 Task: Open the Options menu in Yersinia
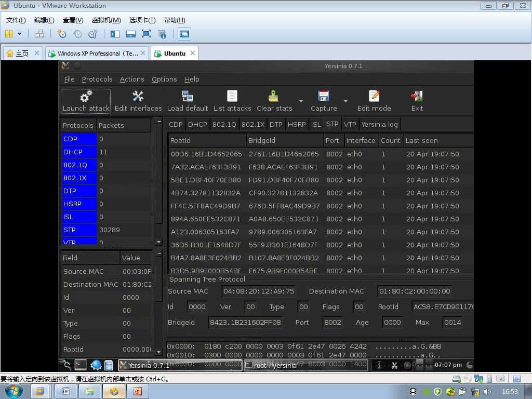164,79
